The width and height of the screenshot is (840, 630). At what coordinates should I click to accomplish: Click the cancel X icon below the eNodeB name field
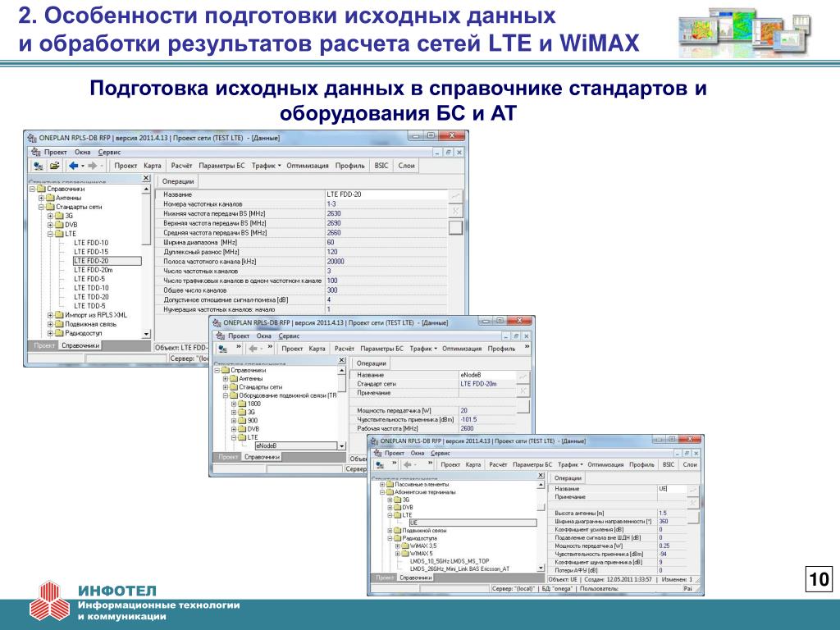(523, 391)
